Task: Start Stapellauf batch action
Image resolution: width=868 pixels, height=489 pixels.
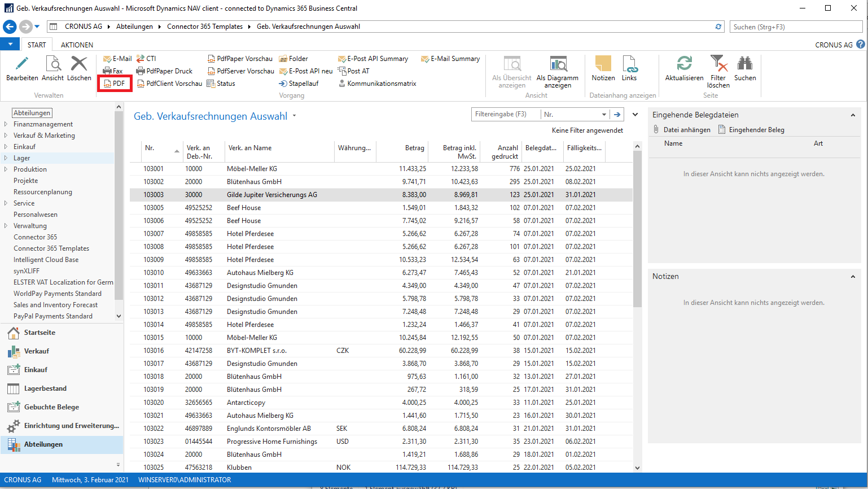Action: coord(299,84)
